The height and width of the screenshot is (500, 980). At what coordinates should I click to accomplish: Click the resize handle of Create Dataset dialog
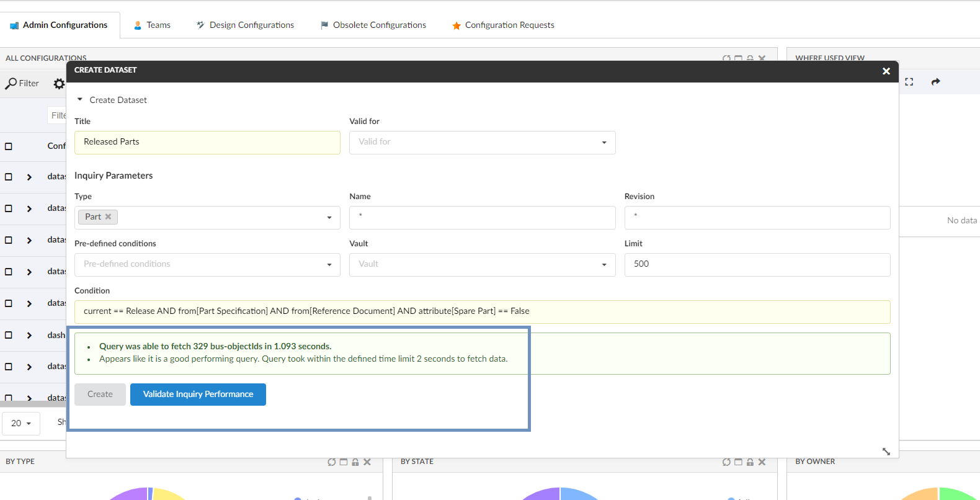[886, 451]
